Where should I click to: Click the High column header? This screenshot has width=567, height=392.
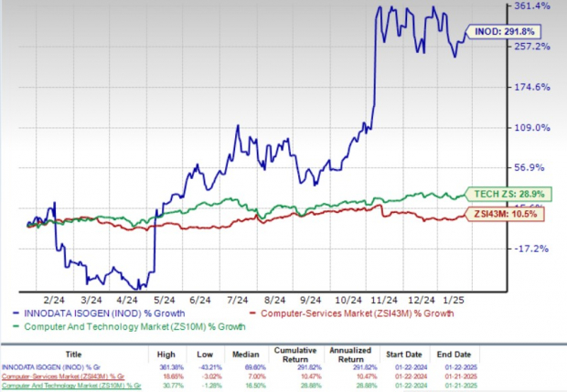pos(166,355)
